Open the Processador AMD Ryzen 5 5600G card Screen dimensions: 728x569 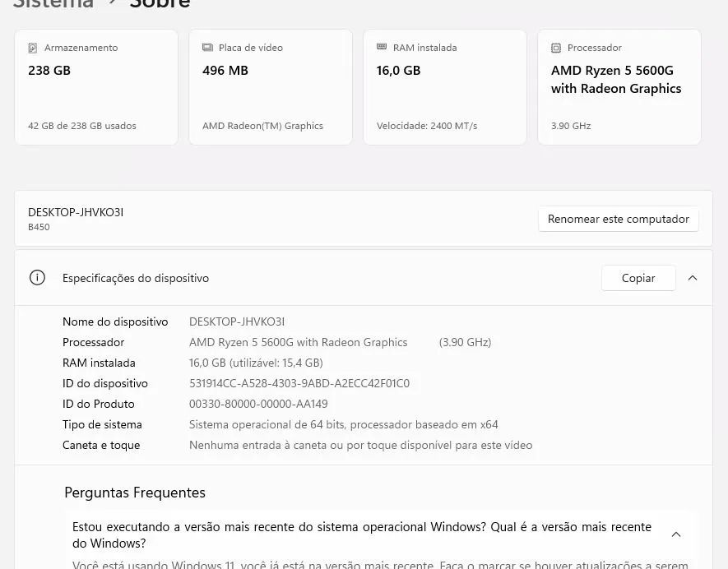[619, 87]
